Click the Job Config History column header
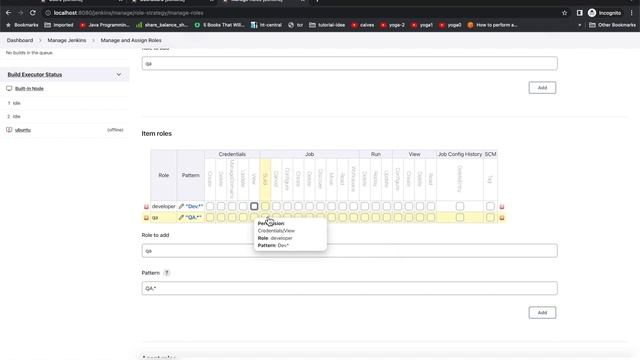Viewport: 640px width, 360px height. pyautogui.click(x=460, y=154)
